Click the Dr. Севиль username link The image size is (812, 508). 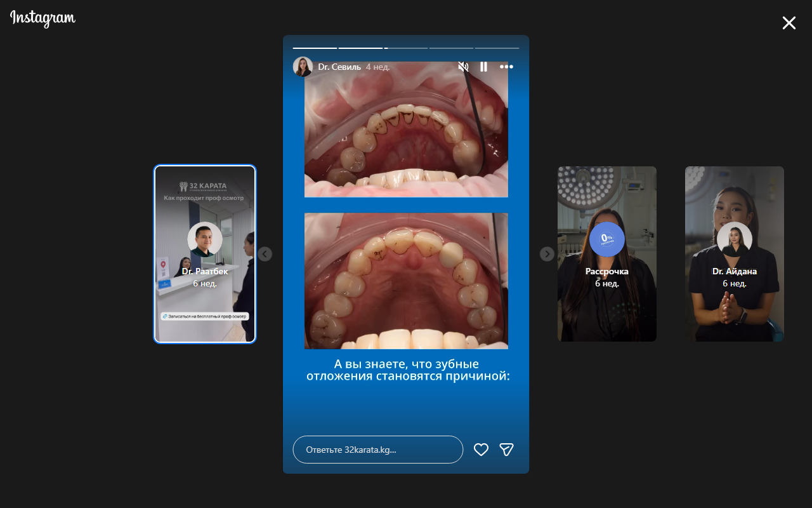[339, 67]
